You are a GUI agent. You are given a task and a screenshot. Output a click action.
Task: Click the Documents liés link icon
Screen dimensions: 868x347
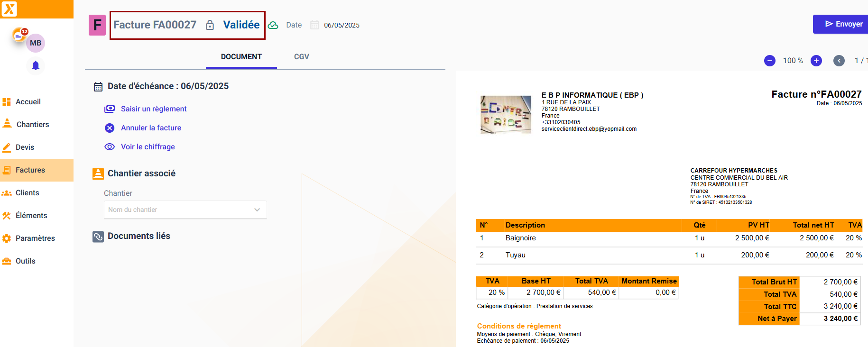tap(98, 237)
